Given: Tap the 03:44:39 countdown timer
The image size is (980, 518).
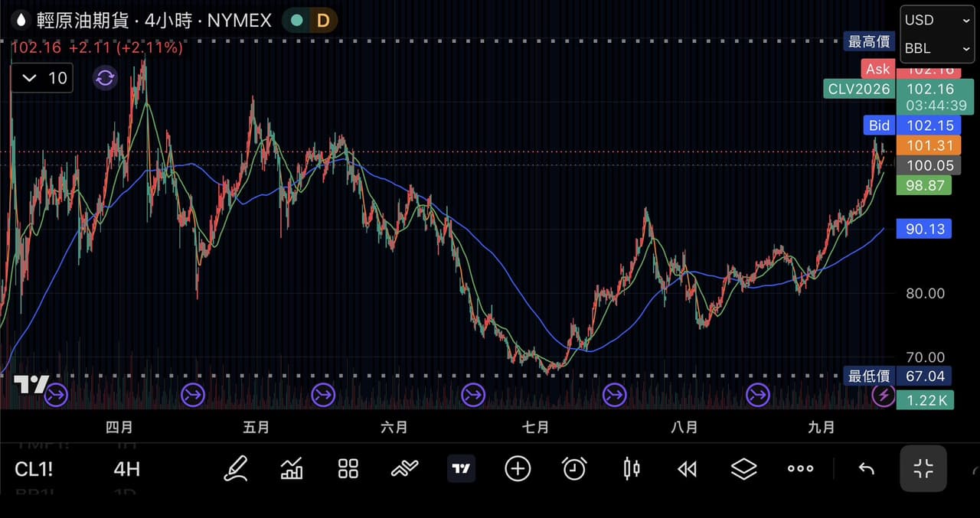Looking at the screenshot, I should pos(936,106).
